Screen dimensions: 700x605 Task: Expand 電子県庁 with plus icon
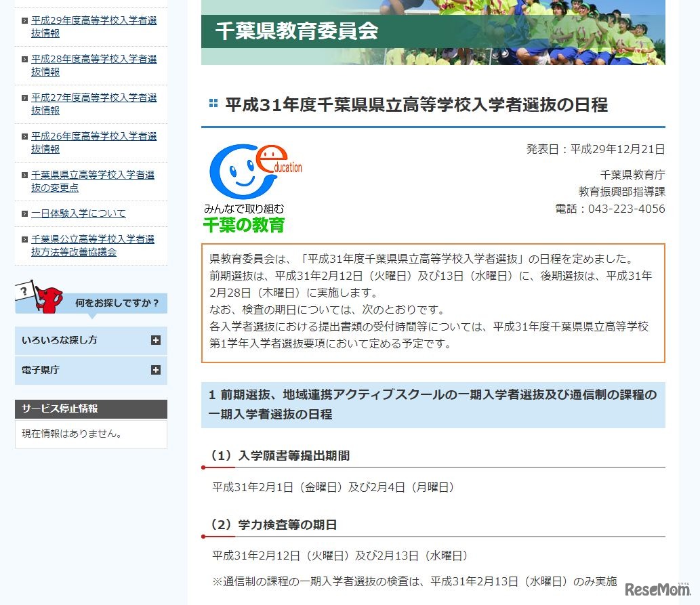[155, 370]
